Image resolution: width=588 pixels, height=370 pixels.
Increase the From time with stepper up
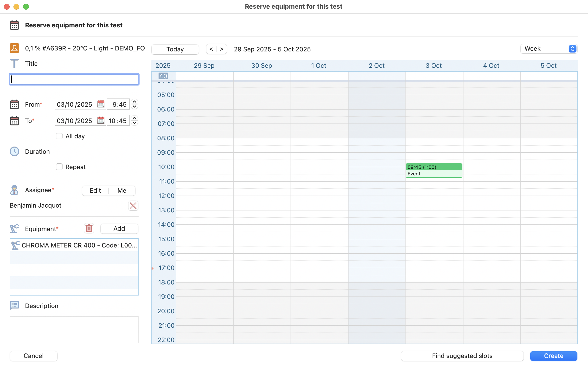134,102
